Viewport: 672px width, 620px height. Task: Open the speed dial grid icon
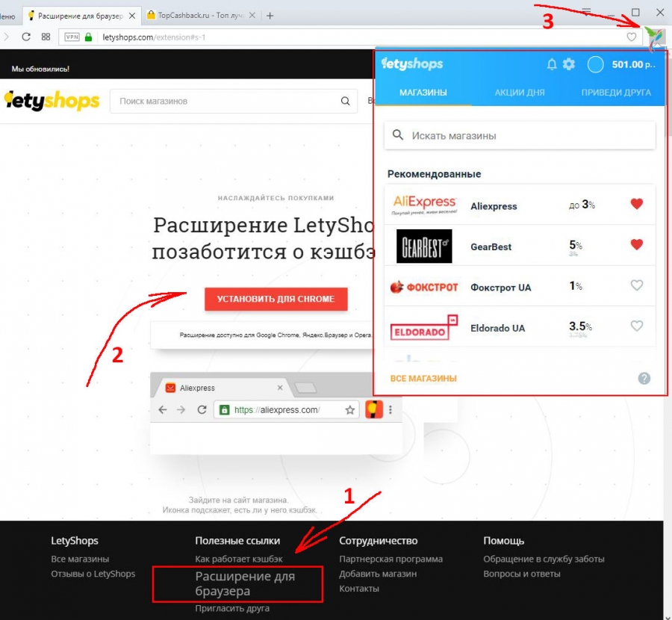tap(46, 37)
